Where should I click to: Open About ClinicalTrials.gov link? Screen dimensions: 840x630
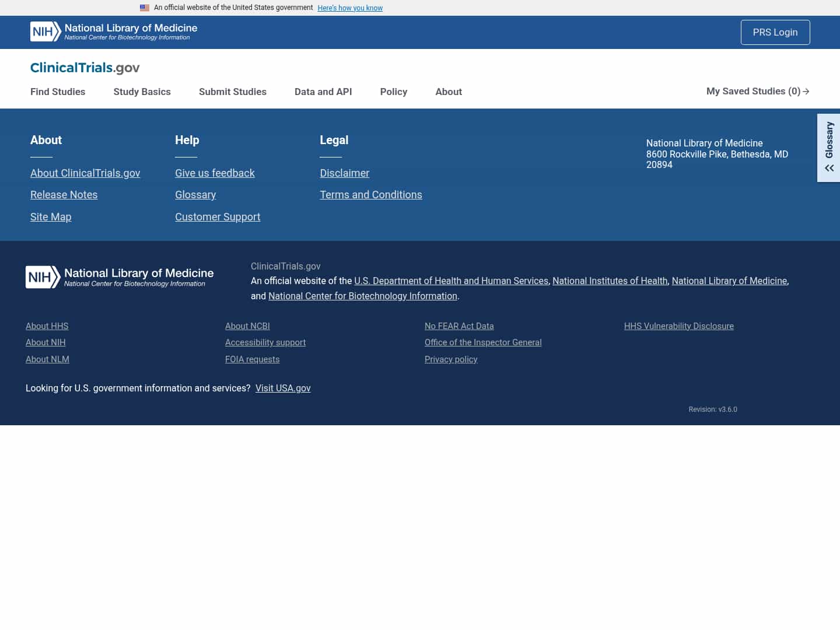tap(85, 173)
